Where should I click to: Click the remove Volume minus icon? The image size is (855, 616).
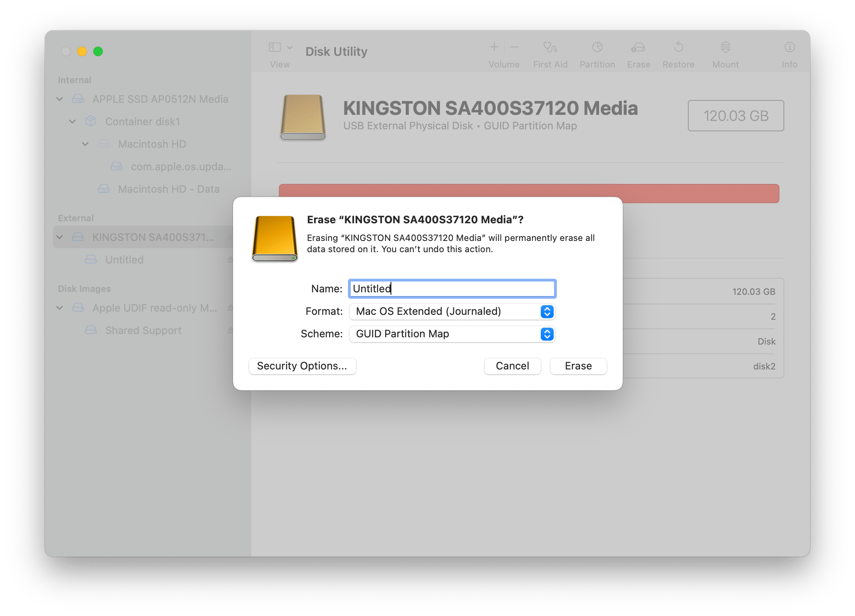coord(514,47)
